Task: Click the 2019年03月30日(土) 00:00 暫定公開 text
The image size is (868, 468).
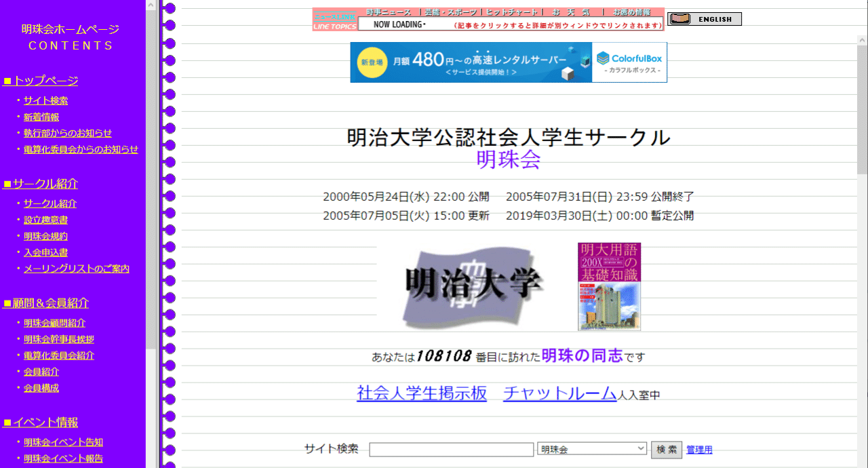Action: (600, 216)
